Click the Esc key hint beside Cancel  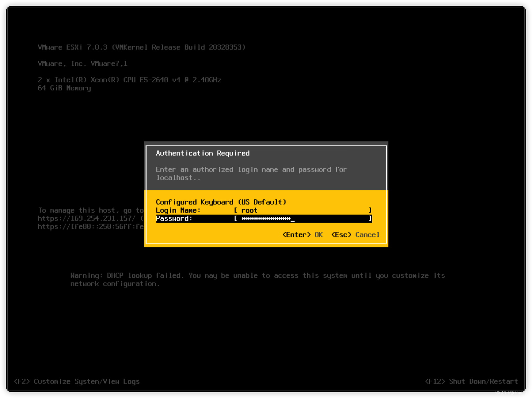341,235
